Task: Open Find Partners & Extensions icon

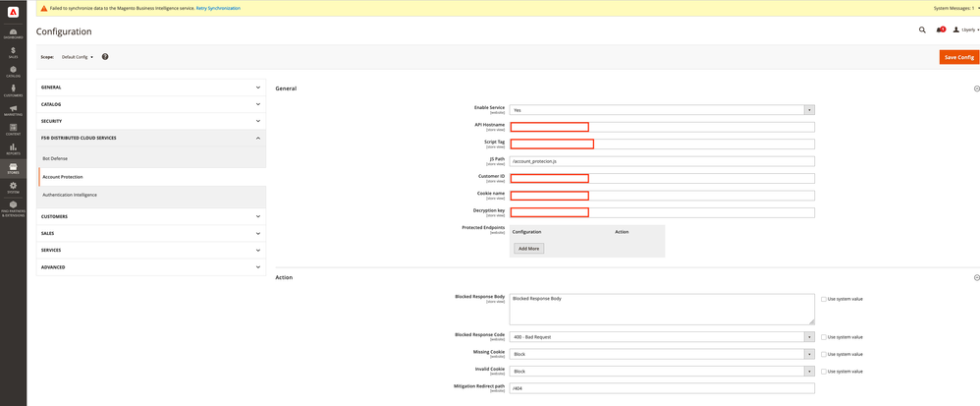Action: 13,209
